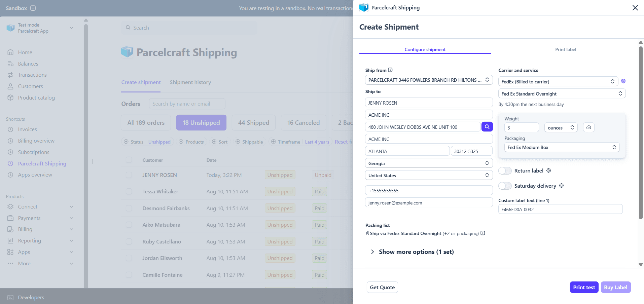Click the ATLANTA city field
The height and width of the screenshot is (304, 644).
407,151
